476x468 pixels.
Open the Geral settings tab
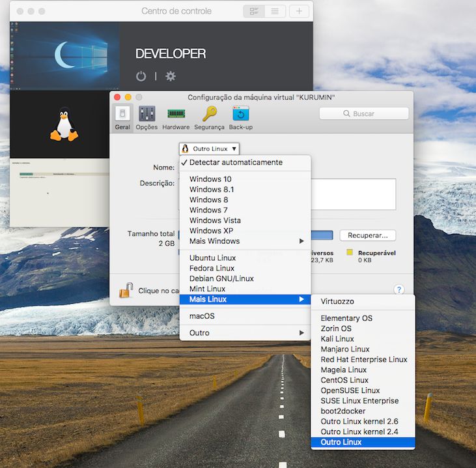[122, 118]
